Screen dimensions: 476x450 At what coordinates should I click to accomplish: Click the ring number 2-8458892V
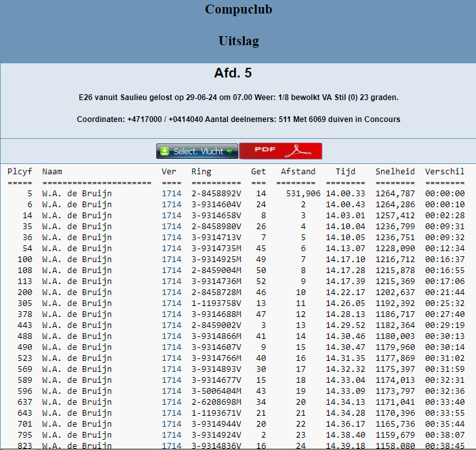pyautogui.click(x=216, y=193)
